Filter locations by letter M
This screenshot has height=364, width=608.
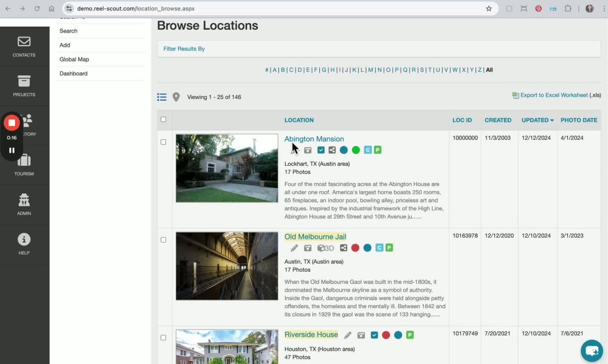point(371,70)
